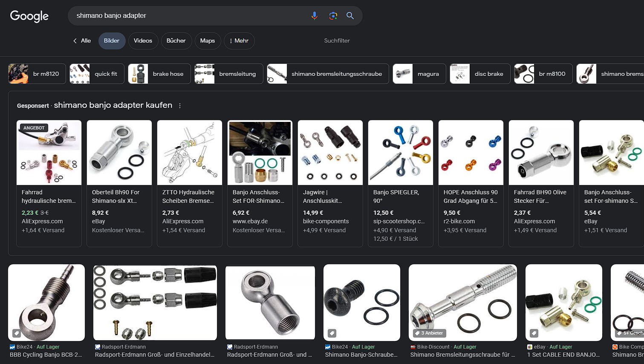The height and width of the screenshot is (364, 644).
Task: Open Radsport-Erdmann single banjo fitting image
Action: tap(270, 303)
